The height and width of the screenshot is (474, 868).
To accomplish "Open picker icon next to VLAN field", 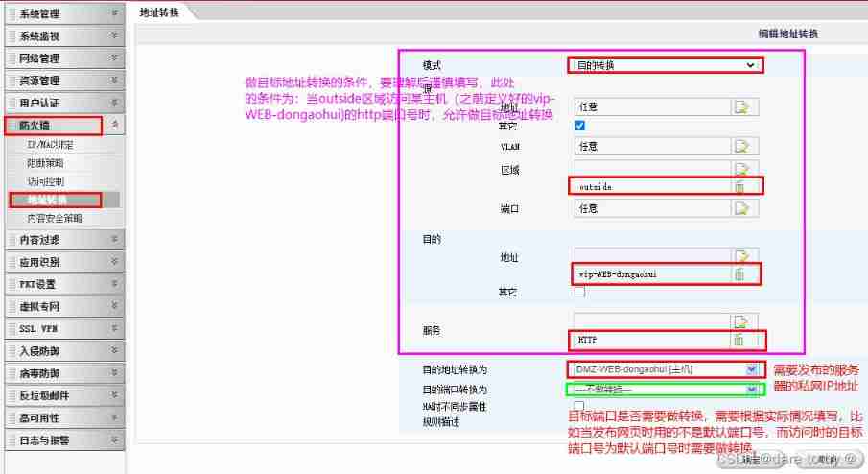I will 741,146.
